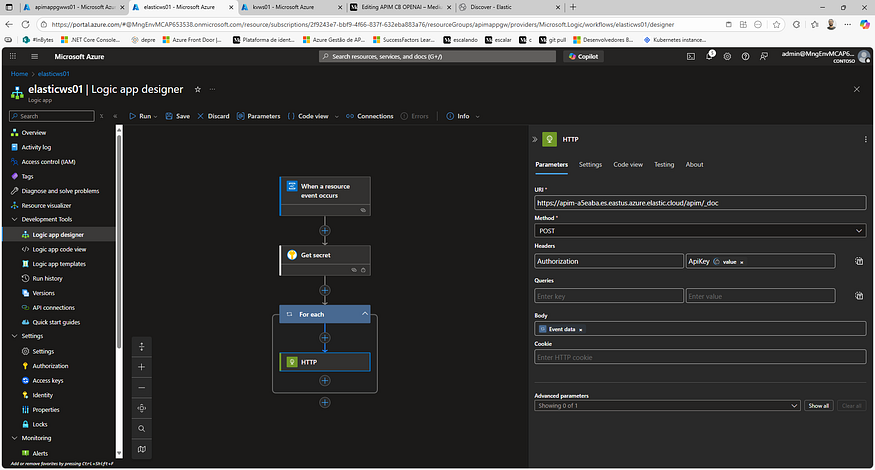
Task: Open the About tab
Action: click(x=694, y=165)
